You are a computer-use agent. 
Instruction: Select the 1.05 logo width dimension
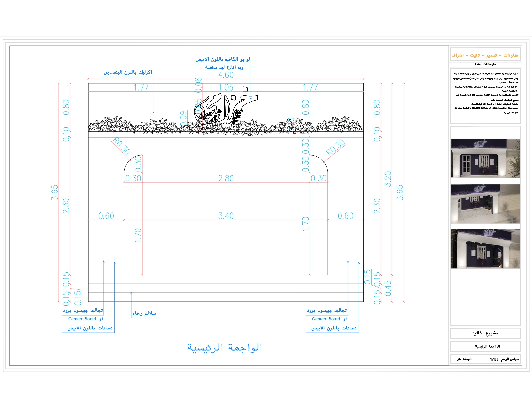pyautogui.click(x=226, y=87)
